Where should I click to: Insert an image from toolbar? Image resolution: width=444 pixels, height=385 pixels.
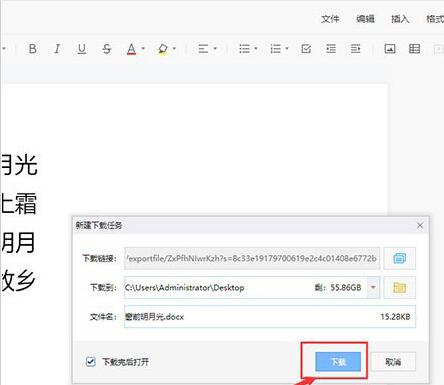[x=390, y=49]
